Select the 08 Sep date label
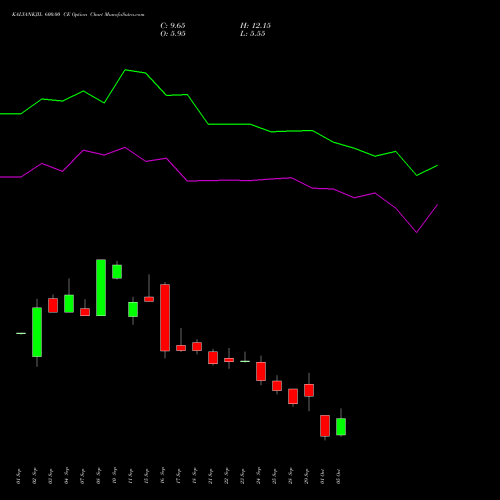This screenshot has height=500, width=500. tap(99, 476)
